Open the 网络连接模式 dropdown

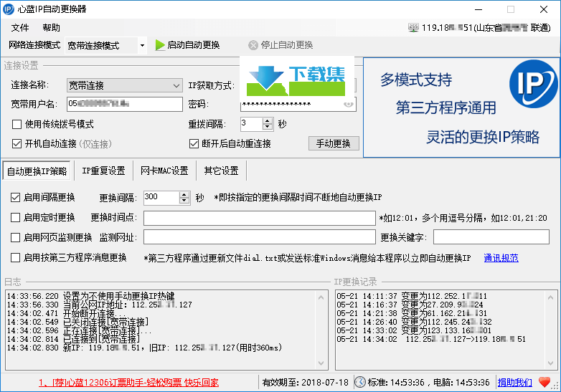(x=142, y=45)
